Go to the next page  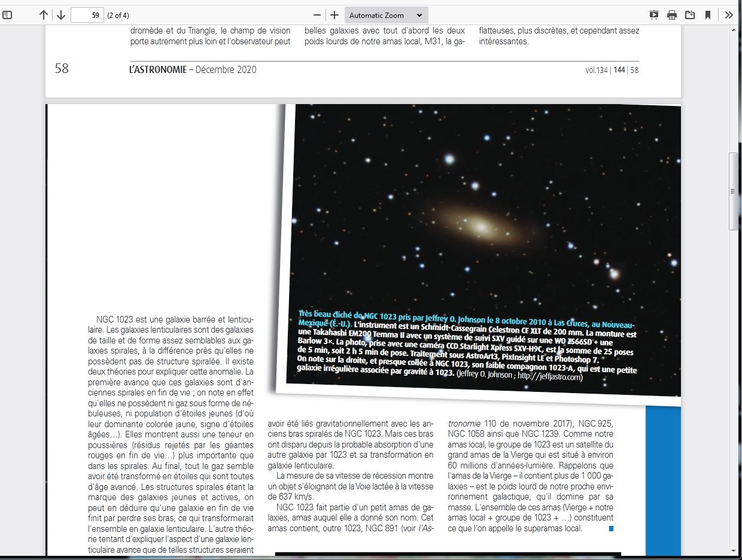[61, 15]
